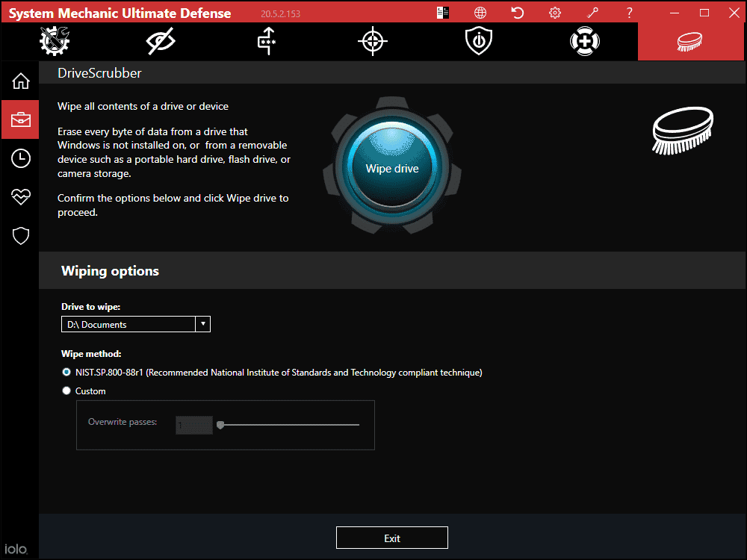Open the toolbox wrench-and-gear tools icon
This screenshot has height=560, width=747.
point(54,41)
